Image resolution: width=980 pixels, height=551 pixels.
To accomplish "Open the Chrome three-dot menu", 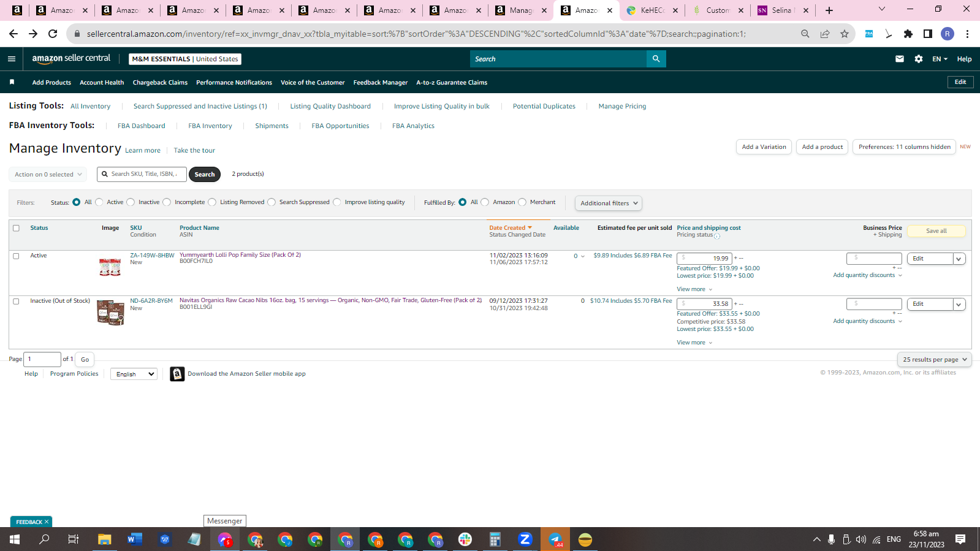I will pyautogui.click(x=967, y=34).
